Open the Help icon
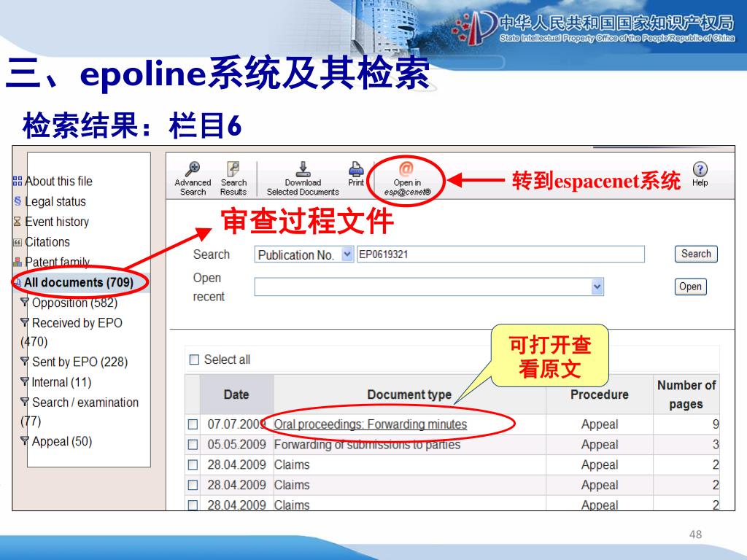Screen dimensions: 747x560 tap(700, 174)
